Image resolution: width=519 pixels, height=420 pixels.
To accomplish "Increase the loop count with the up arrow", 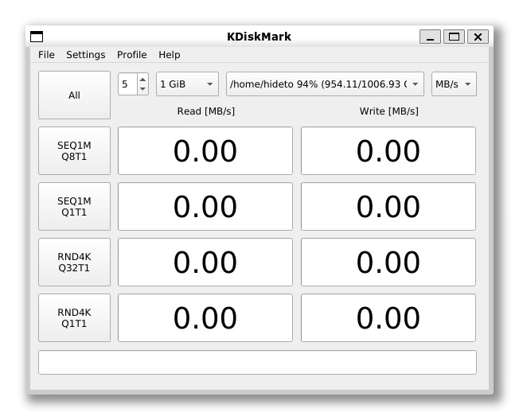I will (x=142, y=80).
